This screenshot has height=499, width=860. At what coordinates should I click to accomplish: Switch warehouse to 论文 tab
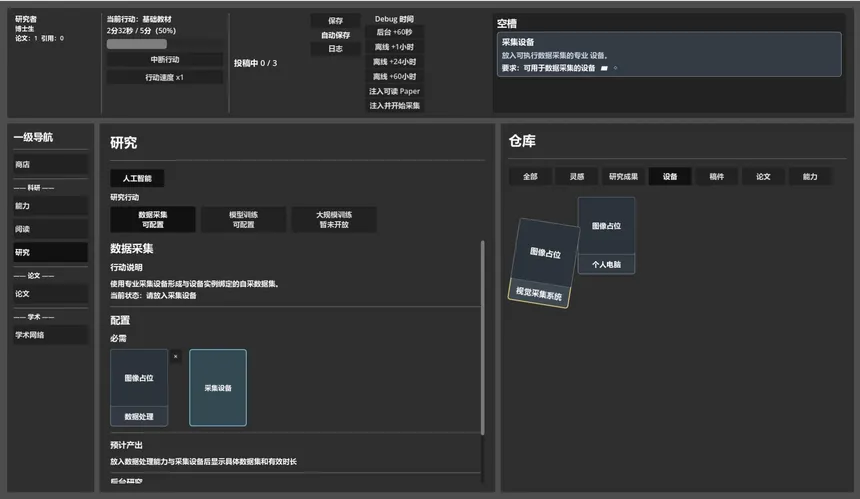(763, 177)
